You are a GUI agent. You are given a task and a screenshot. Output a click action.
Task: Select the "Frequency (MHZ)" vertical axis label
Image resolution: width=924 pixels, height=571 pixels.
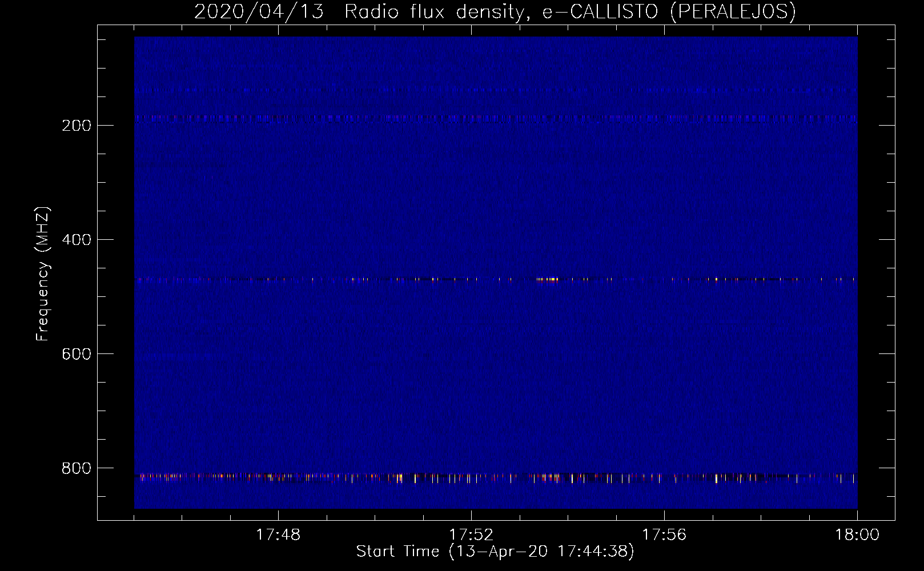tap(43, 274)
